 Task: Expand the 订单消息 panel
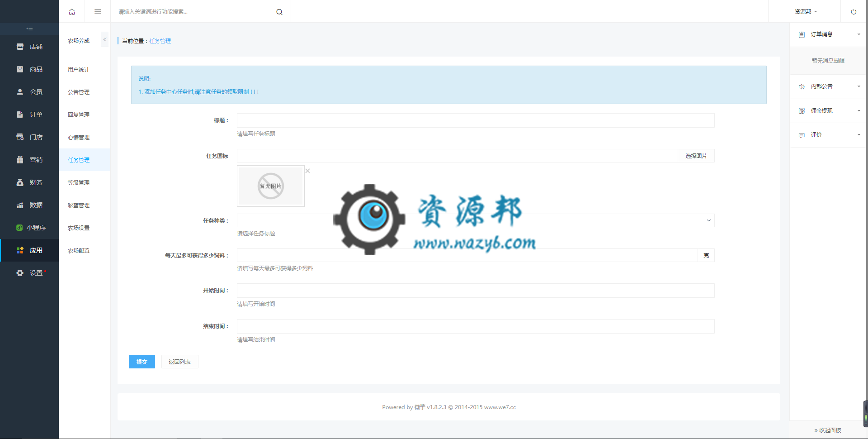[x=828, y=34]
